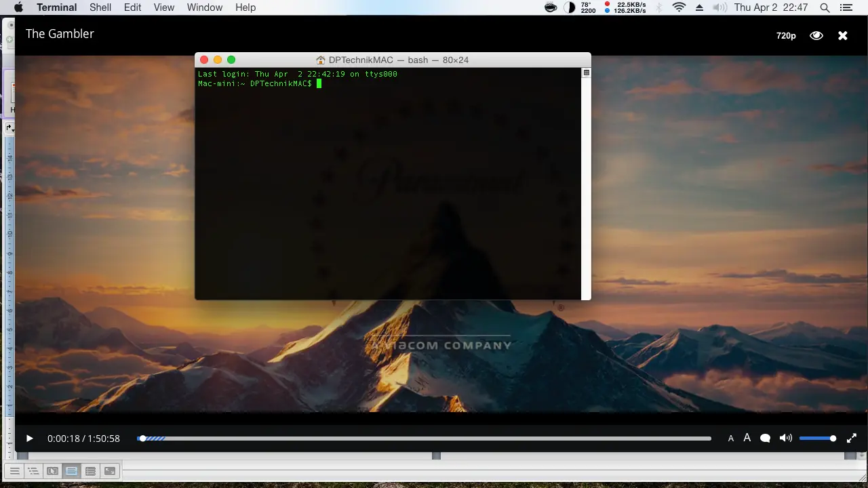The height and width of the screenshot is (488, 868).
Task: Mute the player volume speaker icon
Action: pos(786,438)
